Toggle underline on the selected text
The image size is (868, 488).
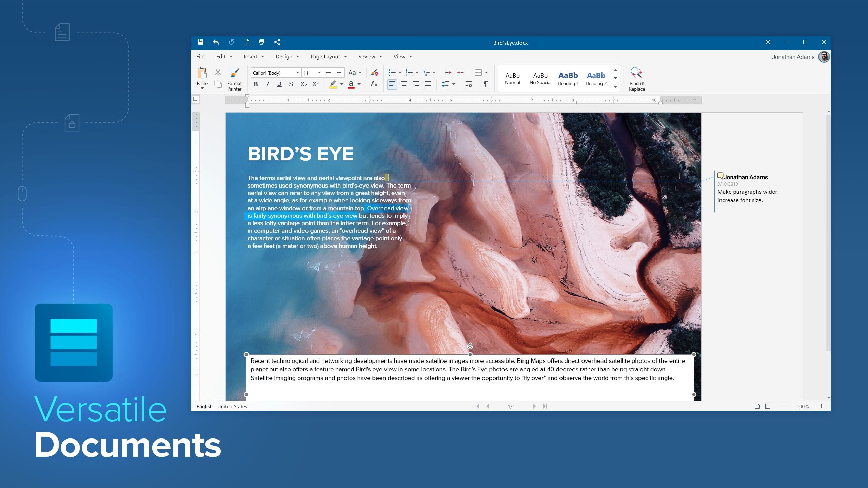279,84
